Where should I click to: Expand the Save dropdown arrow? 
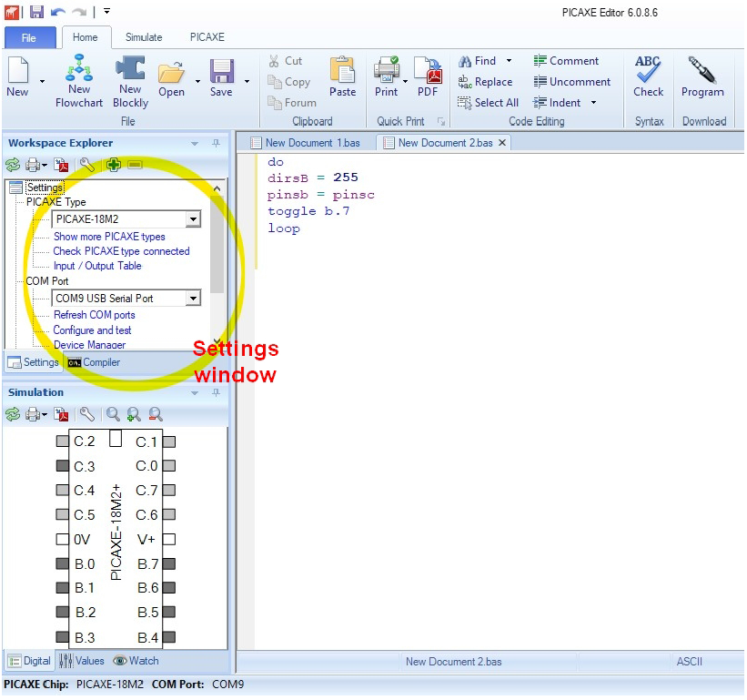point(247,82)
